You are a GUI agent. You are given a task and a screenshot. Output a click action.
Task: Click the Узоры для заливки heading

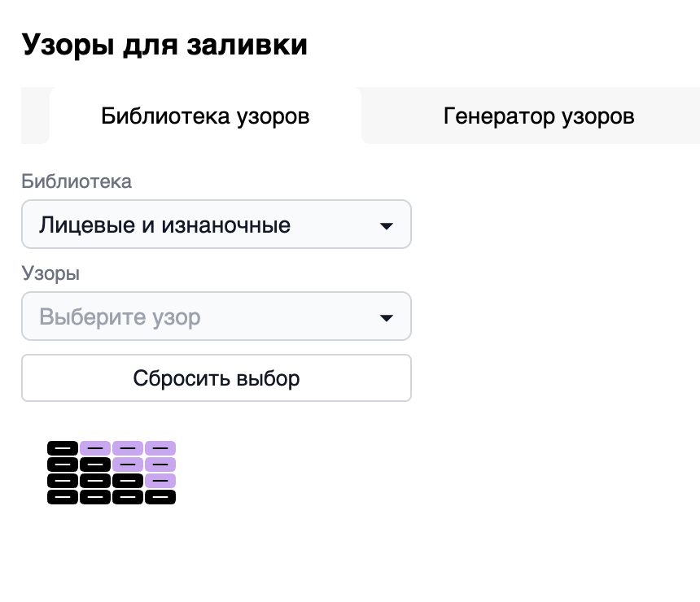pyautogui.click(x=164, y=45)
